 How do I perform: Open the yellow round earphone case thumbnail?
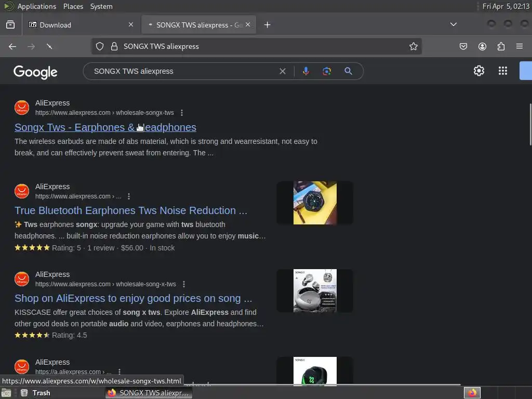pos(315,203)
